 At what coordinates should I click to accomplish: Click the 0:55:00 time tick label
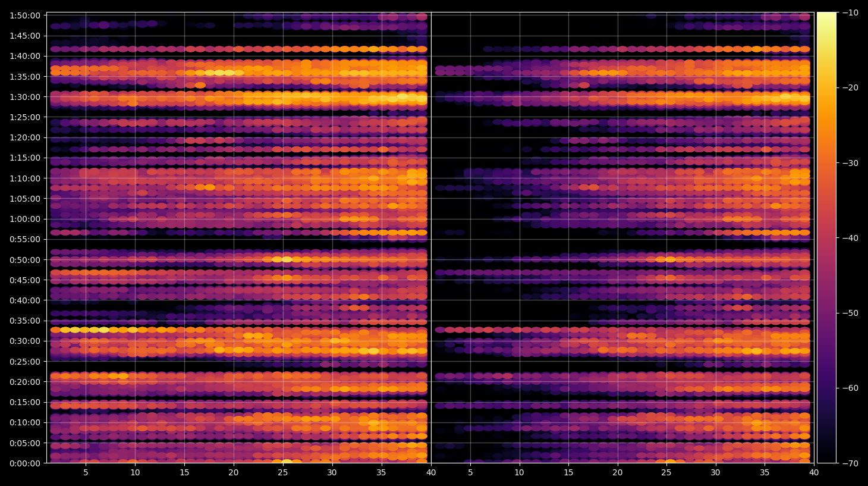pos(25,239)
